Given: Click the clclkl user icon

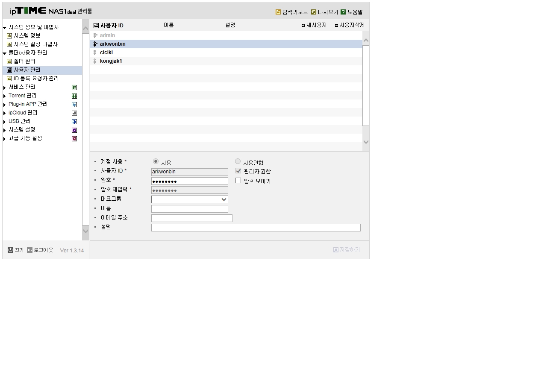Looking at the screenshot, I should click(95, 53).
